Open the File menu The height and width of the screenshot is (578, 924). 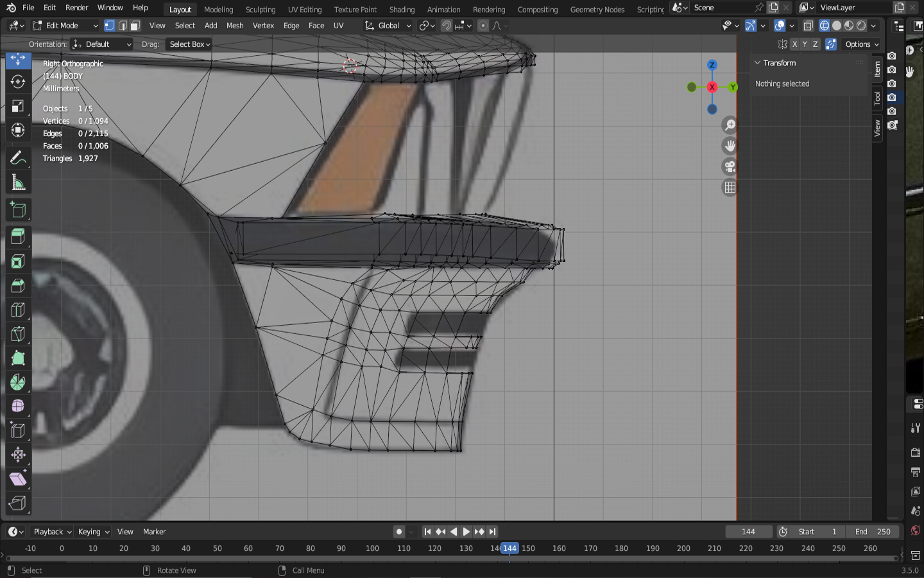click(x=28, y=8)
